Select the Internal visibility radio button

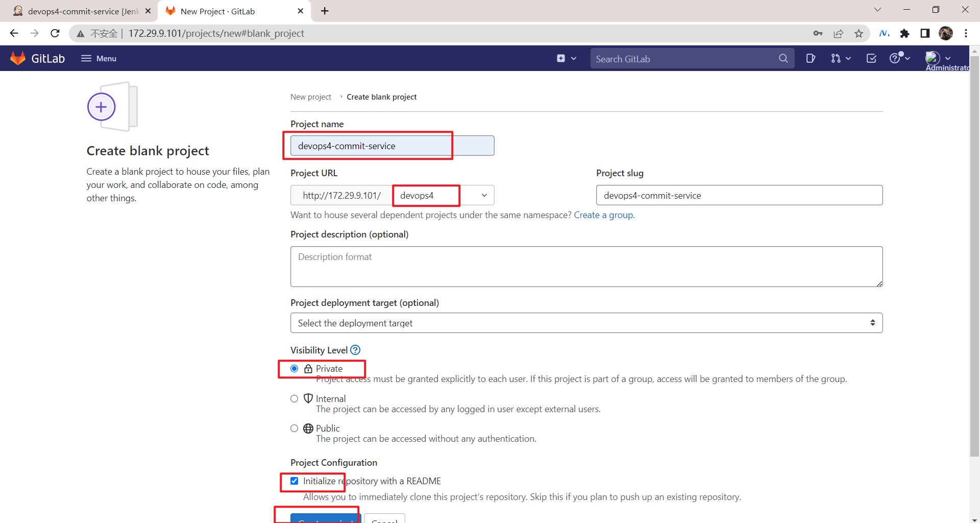pos(295,399)
